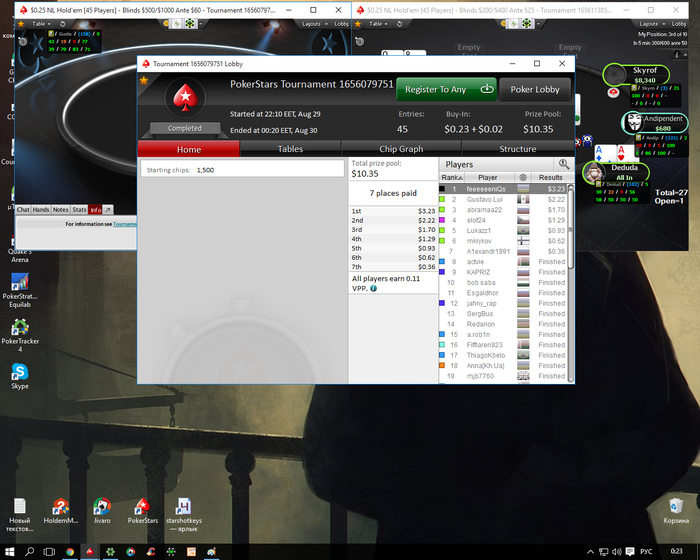The width and height of the screenshot is (700, 560).
Task: Select the Home tab in tournament lobby
Action: click(189, 149)
